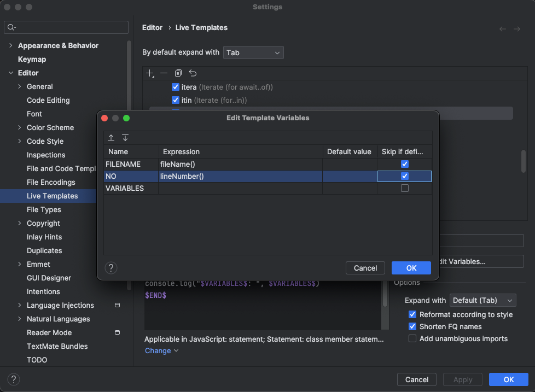535x392 pixels.
Task: Move variable down with the arrow icon
Action: [x=125, y=138]
